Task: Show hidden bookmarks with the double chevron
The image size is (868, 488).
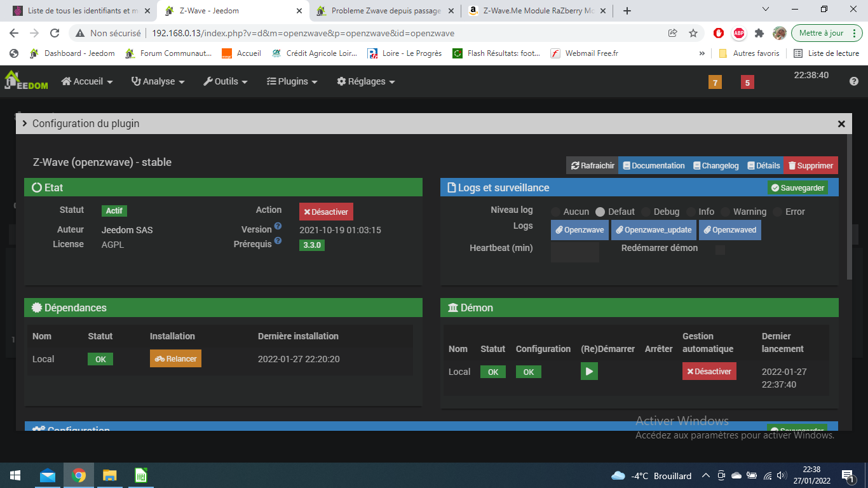Action: 702,53
